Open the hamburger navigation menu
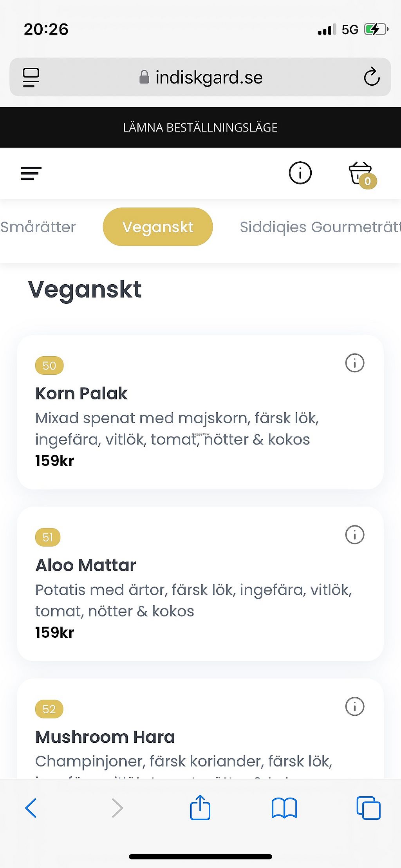The height and width of the screenshot is (868, 401). 31,173
